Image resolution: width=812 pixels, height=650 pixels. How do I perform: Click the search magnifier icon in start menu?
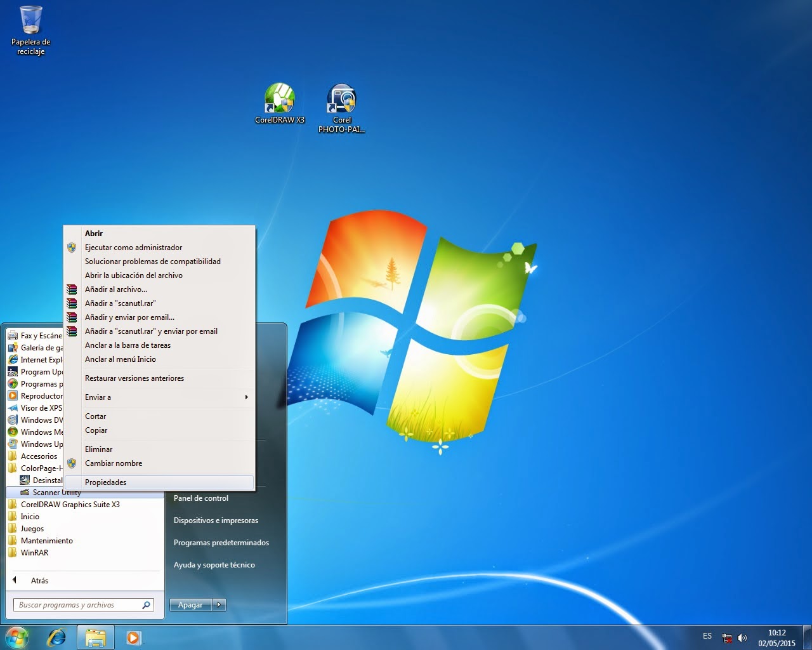point(147,605)
